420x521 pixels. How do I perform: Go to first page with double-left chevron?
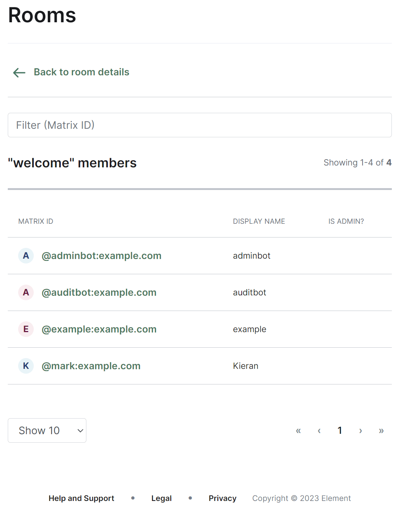[x=298, y=430]
